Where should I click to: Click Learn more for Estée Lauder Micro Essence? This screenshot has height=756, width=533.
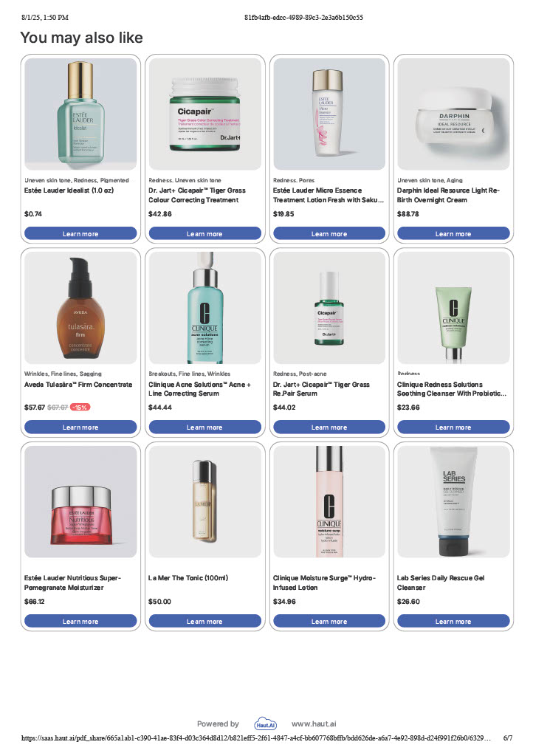(329, 233)
